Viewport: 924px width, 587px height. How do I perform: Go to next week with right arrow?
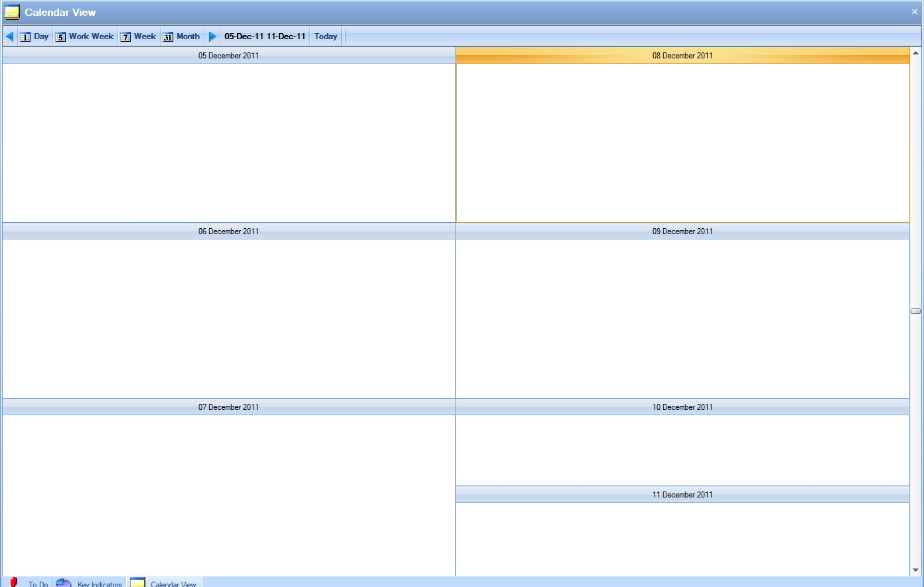coord(212,36)
